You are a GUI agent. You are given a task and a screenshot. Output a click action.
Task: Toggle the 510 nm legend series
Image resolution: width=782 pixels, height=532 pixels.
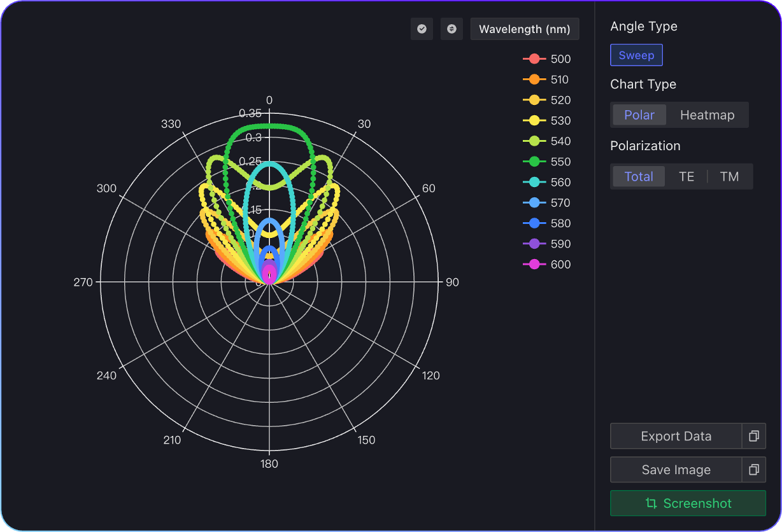click(x=546, y=80)
